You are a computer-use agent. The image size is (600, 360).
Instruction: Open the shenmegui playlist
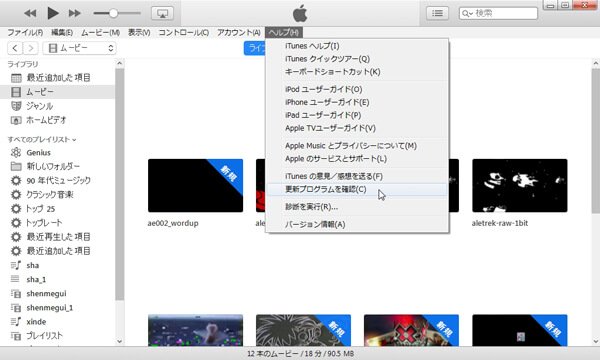pyautogui.click(x=57, y=293)
